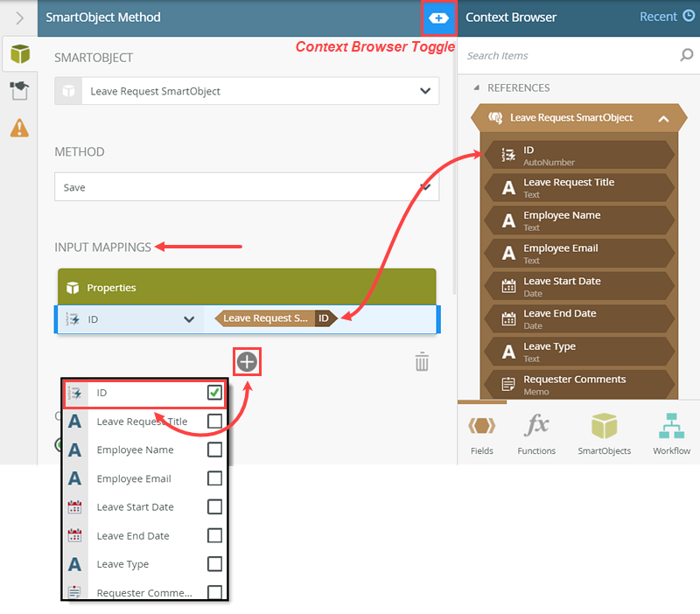Add an input mapping with the plus button
Image resolution: width=700 pixels, height=614 pixels.
pyautogui.click(x=247, y=362)
